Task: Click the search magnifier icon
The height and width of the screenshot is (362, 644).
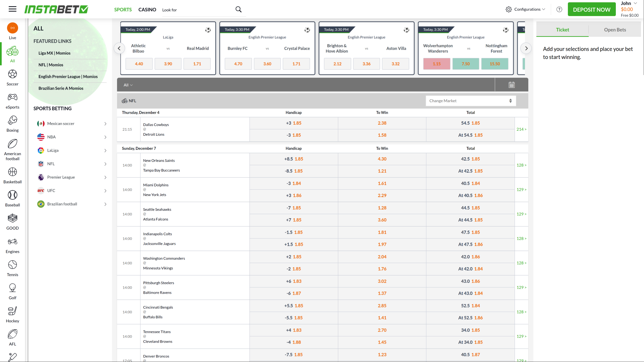Action: 238,9
